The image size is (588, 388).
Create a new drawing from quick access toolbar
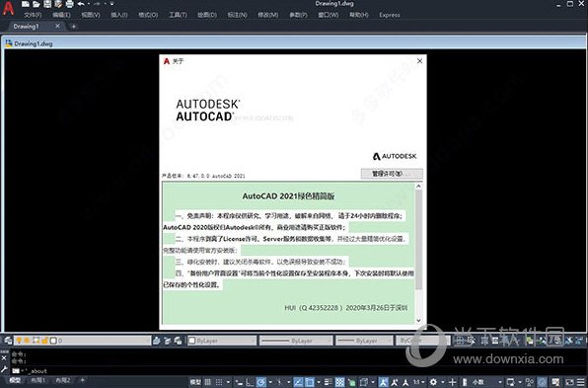(x=25, y=4)
